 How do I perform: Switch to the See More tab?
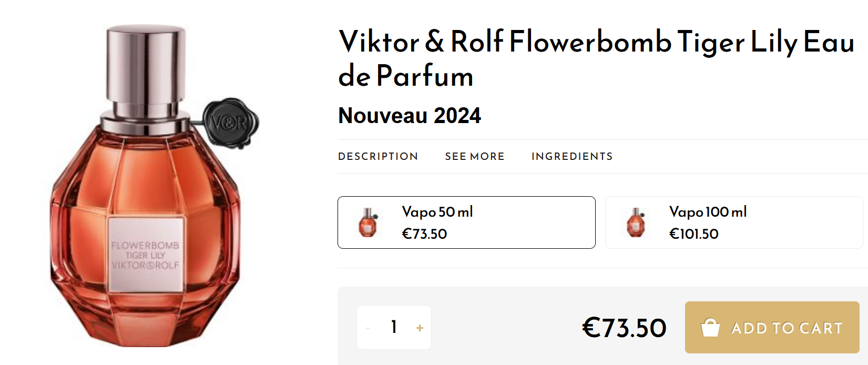point(475,156)
